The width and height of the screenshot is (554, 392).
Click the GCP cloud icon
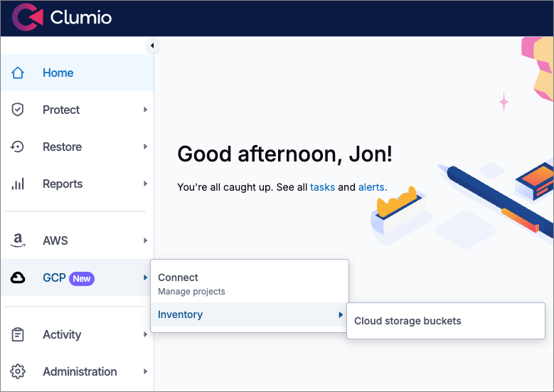click(18, 278)
